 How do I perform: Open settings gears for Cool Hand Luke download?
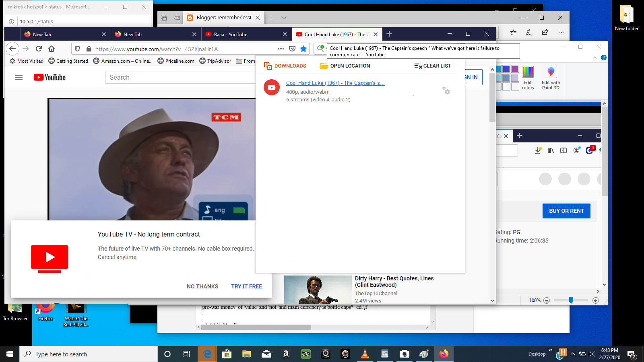point(446,90)
